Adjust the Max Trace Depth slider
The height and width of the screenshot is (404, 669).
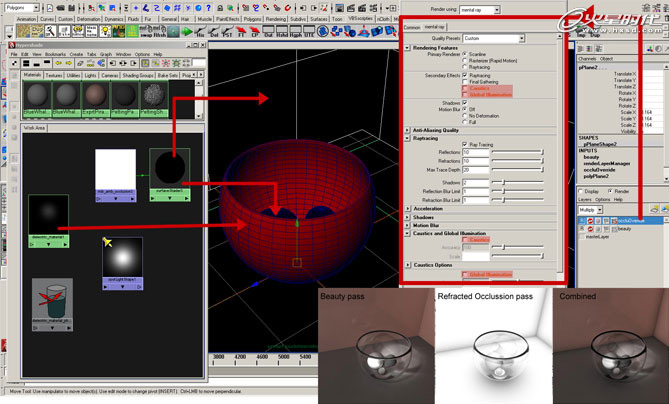click(x=518, y=170)
